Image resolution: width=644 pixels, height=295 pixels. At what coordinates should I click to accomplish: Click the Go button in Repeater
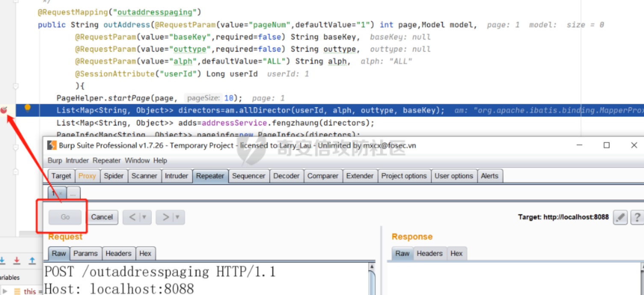click(65, 217)
